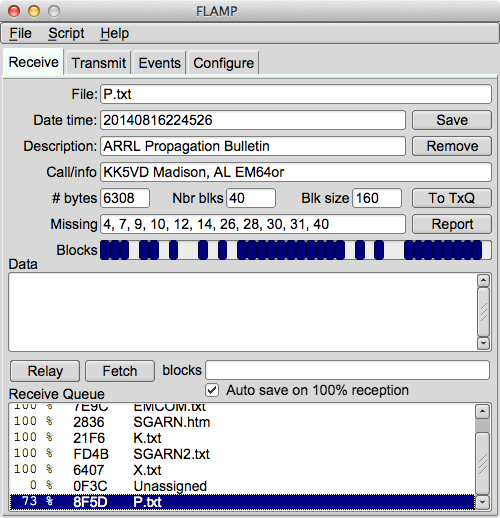Screen dimensions: 500x518
Task: Select the Unassigned 0F3C queue entry
Action: coord(242,486)
